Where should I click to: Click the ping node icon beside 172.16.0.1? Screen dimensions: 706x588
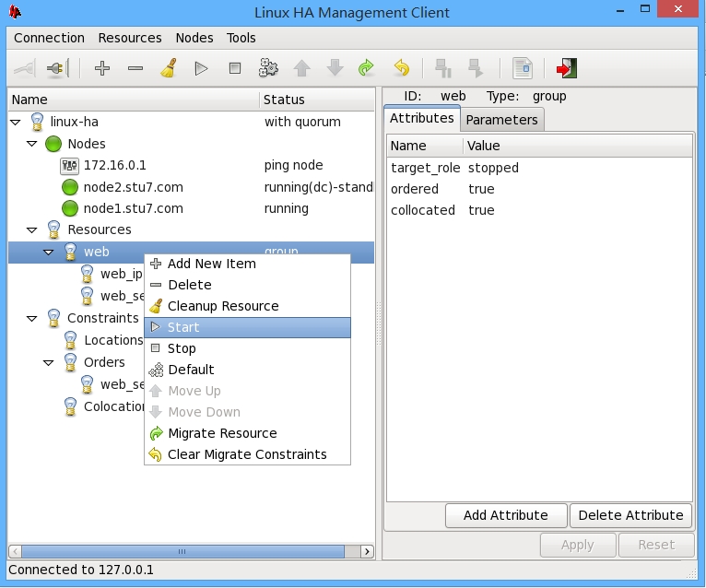(69, 166)
